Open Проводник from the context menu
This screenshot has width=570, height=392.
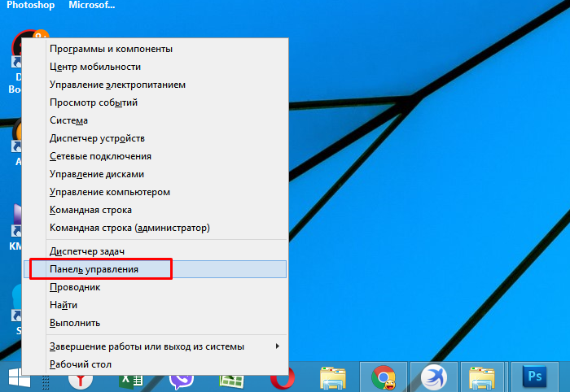coord(75,287)
